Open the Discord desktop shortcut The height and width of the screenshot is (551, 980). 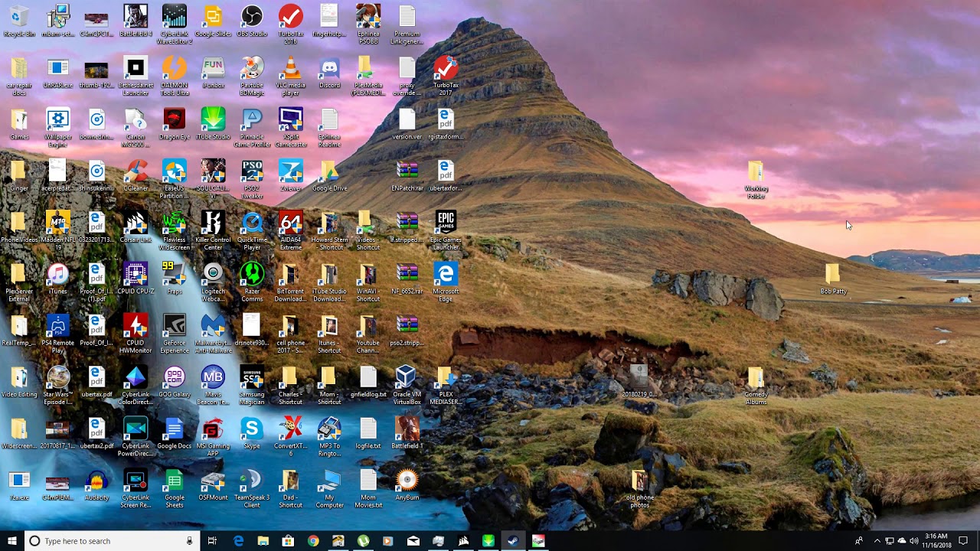tap(329, 73)
